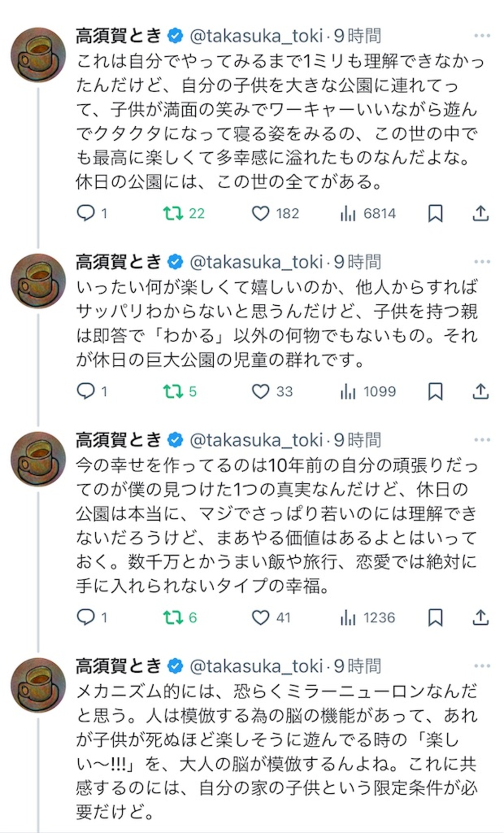Screen dimensions: 504x833
Task: Open view stats showing 1236 views
Action: click(348, 617)
